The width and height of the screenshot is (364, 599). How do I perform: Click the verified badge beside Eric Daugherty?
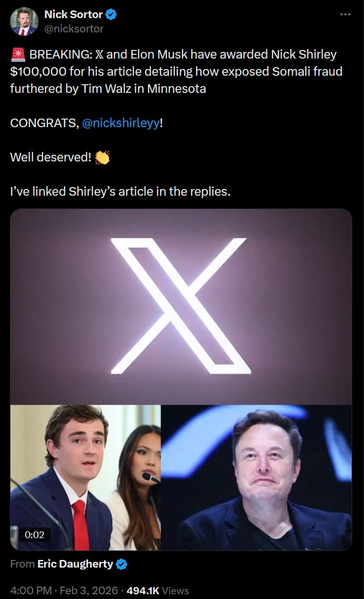122,565
